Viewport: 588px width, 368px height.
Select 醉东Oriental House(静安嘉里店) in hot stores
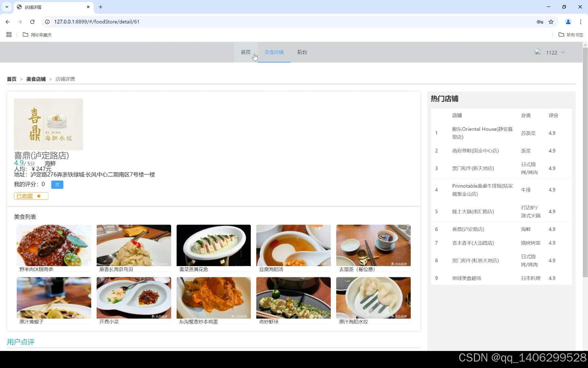pos(483,133)
